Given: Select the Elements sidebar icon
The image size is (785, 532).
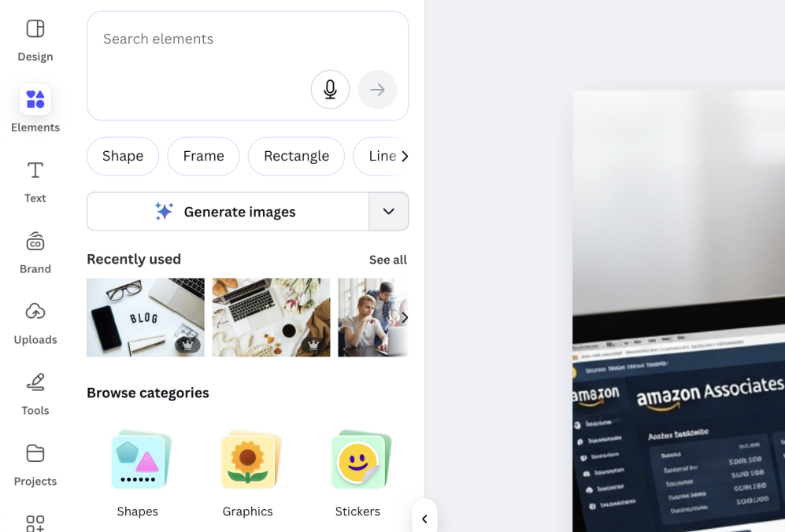Looking at the screenshot, I should pyautogui.click(x=35, y=99).
